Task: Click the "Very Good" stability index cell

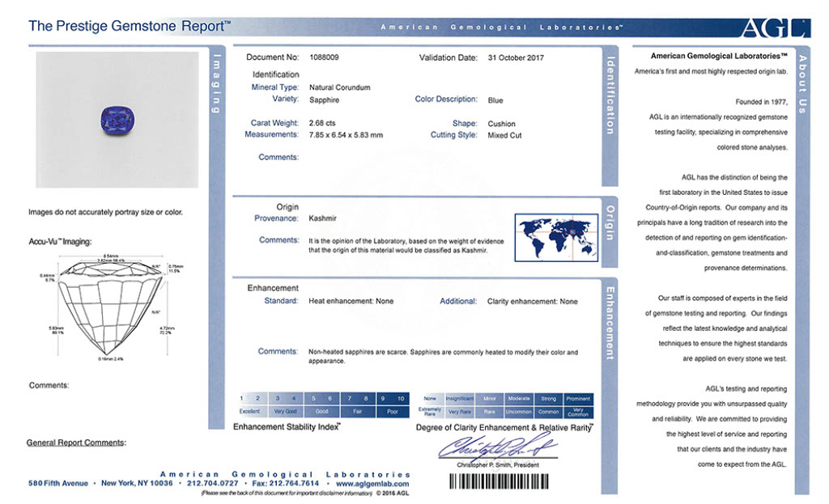Action: coord(286,412)
